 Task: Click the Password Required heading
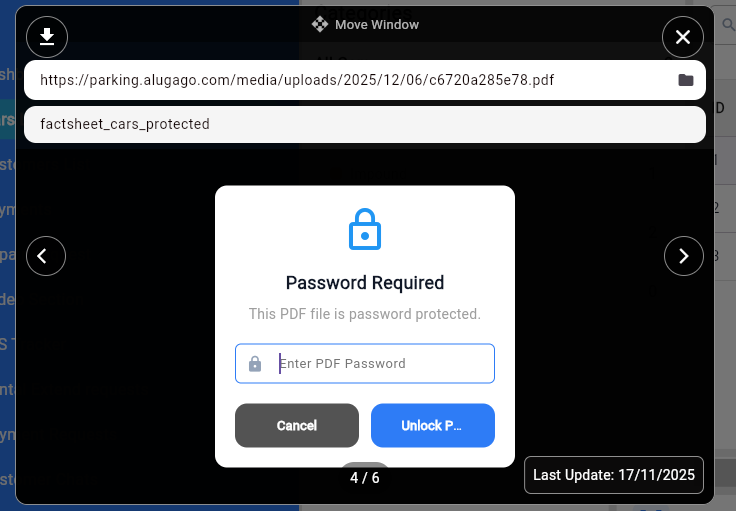[x=365, y=283]
